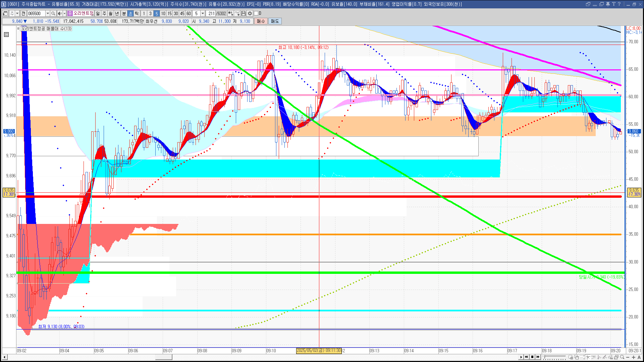644x362 pixels.
Task: Click the data table grid icon at chart top-left
Action: (6, 35)
